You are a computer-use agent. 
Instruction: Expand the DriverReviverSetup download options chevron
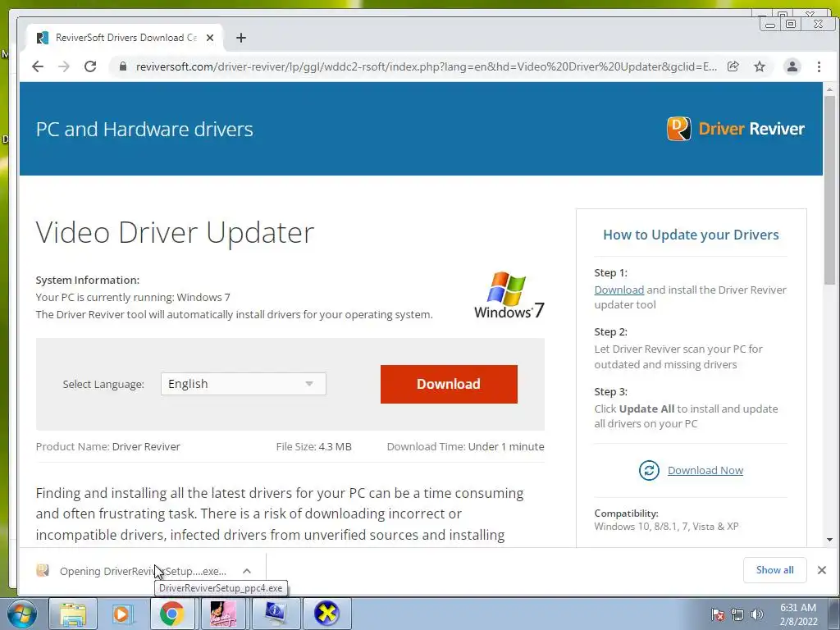(x=246, y=571)
